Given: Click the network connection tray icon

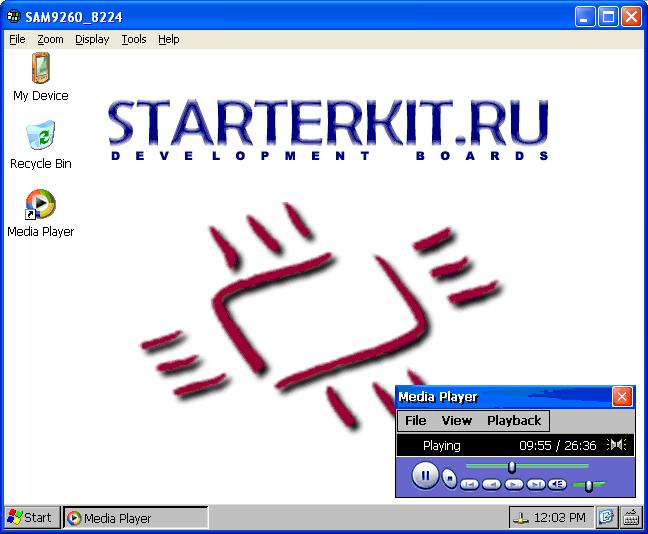Looking at the screenshot, I should pos(521,518).
